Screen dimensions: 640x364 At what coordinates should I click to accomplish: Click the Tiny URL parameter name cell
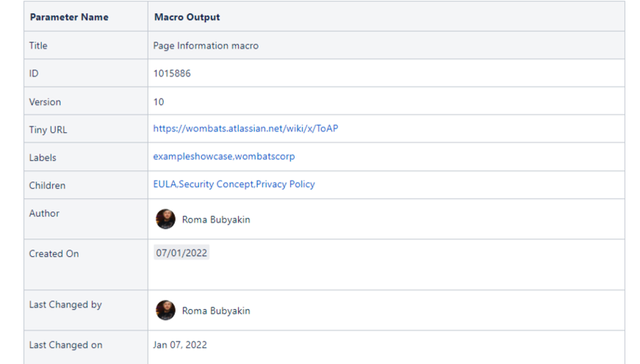(48, 130)
